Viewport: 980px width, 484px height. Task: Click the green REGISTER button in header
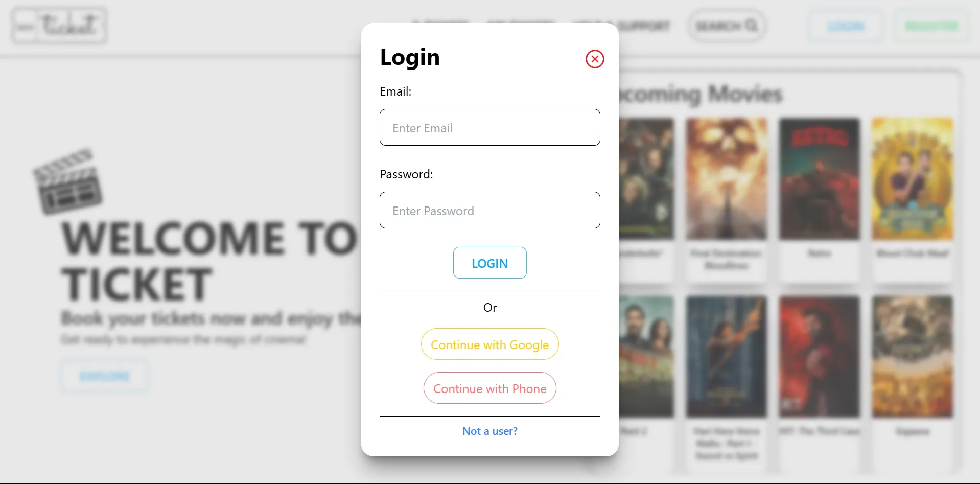931,26
